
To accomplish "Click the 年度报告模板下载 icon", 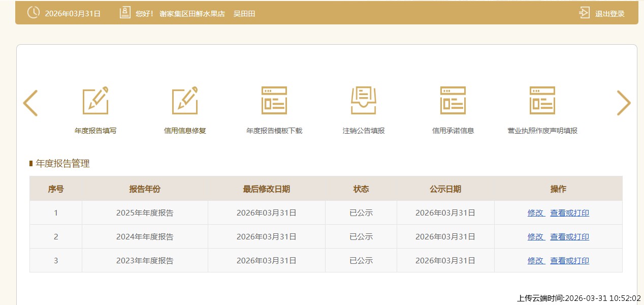I will pyautogui.click(x=274, y=101).
